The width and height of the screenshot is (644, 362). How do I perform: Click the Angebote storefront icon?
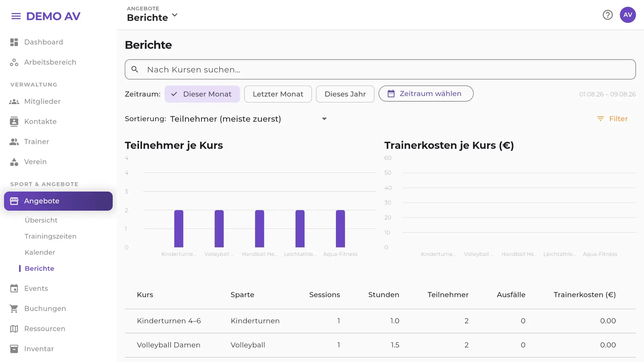14,201
